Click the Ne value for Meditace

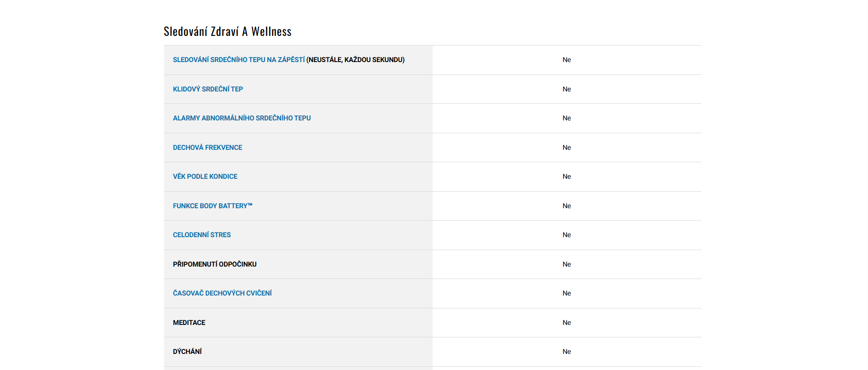point(567,323)
